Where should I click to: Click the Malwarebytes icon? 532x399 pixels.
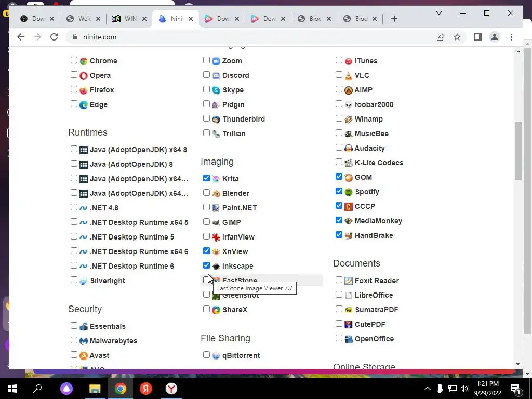(84, 341)
